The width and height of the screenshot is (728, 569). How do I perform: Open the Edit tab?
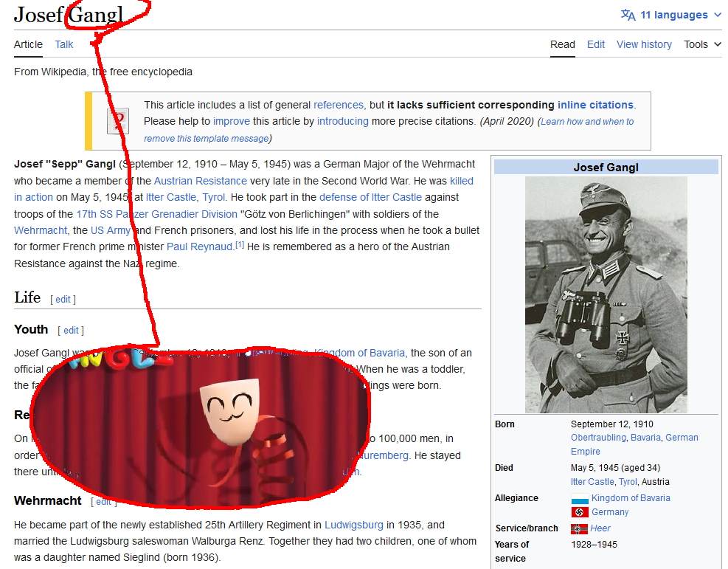(x=596, y=44)
